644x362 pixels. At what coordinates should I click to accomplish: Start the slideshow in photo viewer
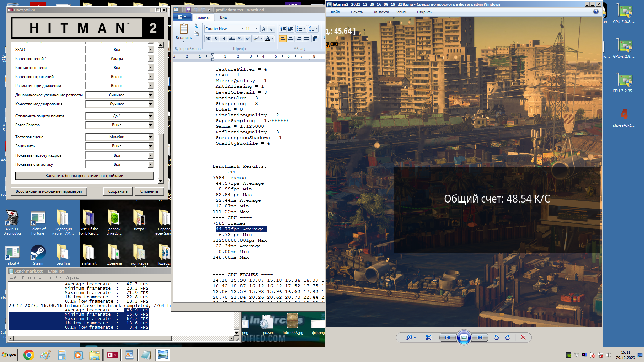(464, 337)
